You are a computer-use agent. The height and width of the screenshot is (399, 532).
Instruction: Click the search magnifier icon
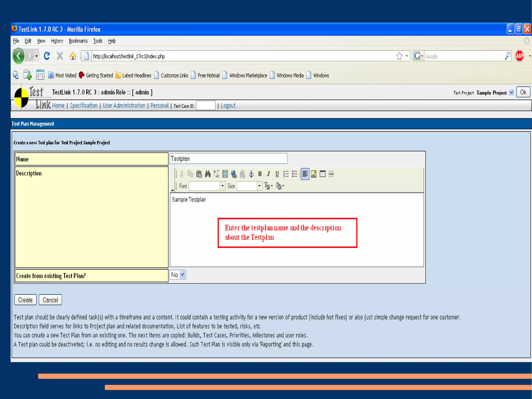pos(508,56)
